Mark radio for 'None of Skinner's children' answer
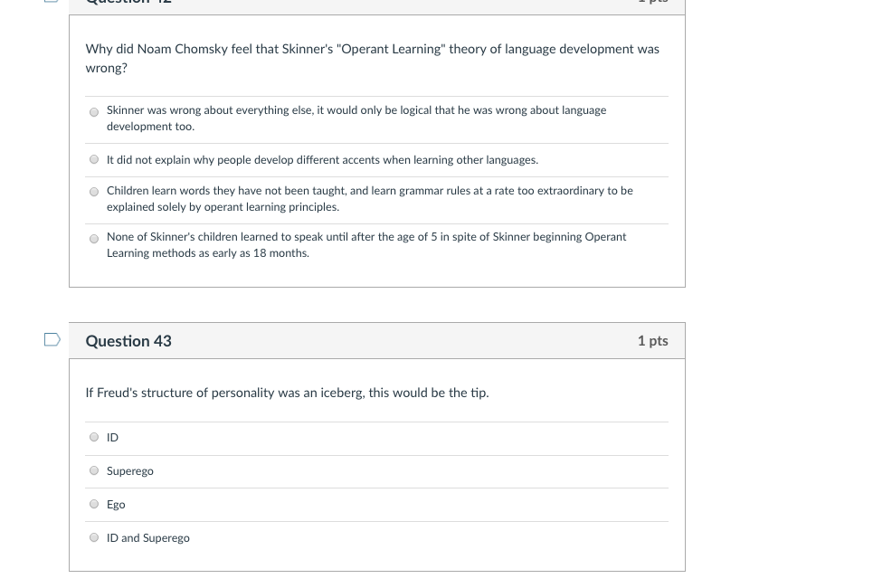The width and height of the screenshot is (892, 588). (x=94, y=239)
